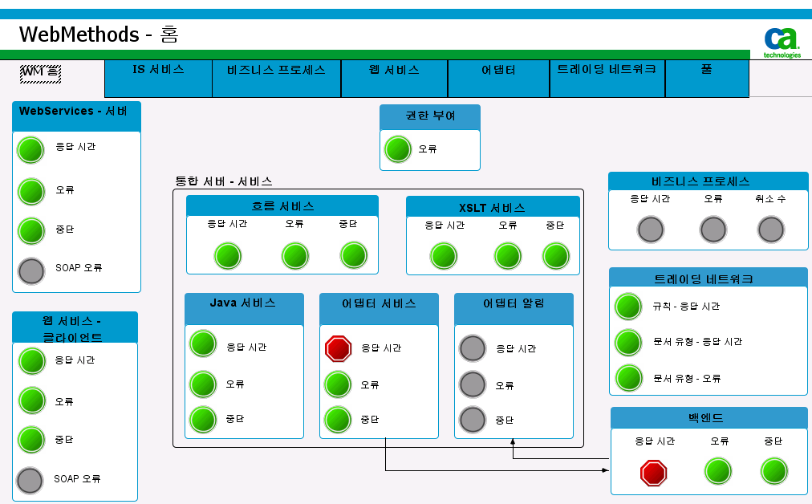Click the 권한 부여 오류 green indicator

pyautogui.click(x=398, y=149)
